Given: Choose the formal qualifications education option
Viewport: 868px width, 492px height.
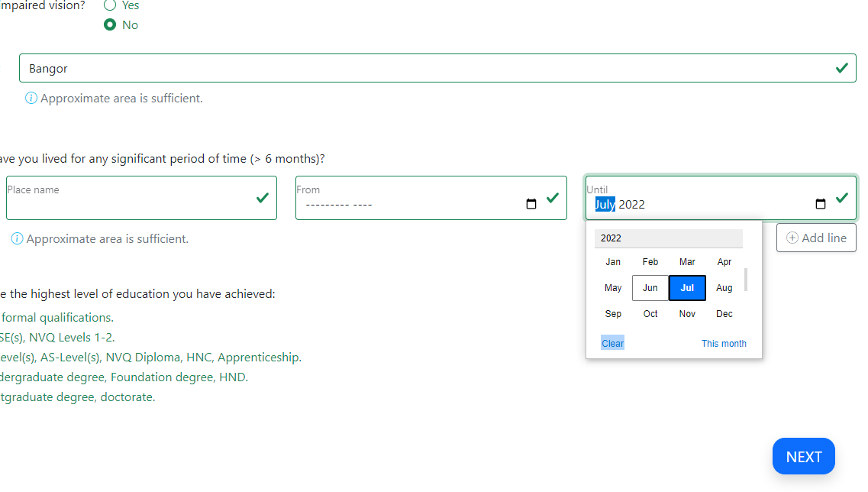Looking at the screenshot, I should pyautogui.click(x=56, y=318).
